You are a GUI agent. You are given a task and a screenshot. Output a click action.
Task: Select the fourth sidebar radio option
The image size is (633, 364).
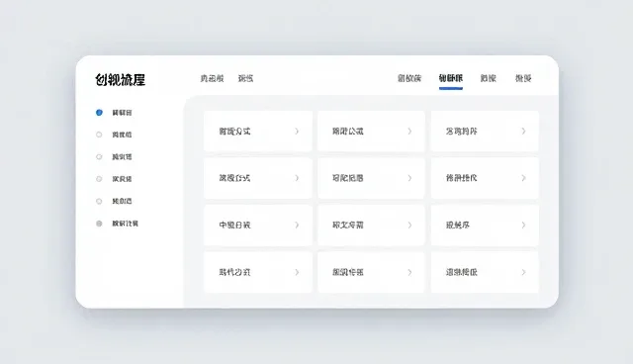click(x=99, y=179)
